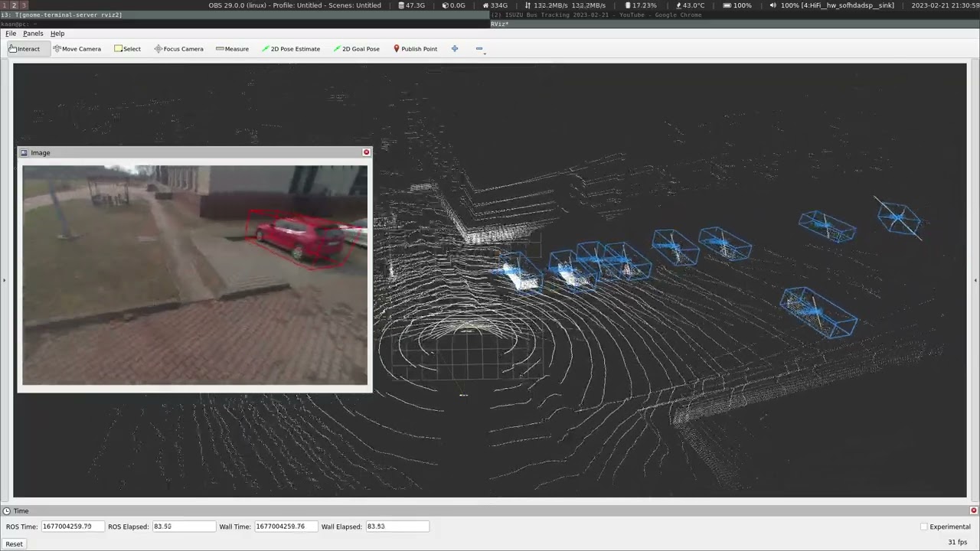Open the File menu
Image resolution: width=980 pixels, height=551 pixels.
(11, 34)
